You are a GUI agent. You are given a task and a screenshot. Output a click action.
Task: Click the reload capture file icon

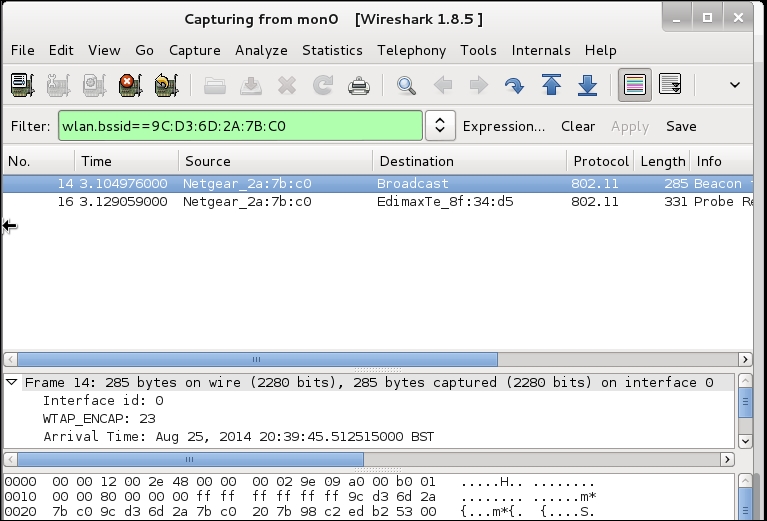point(323,86)
